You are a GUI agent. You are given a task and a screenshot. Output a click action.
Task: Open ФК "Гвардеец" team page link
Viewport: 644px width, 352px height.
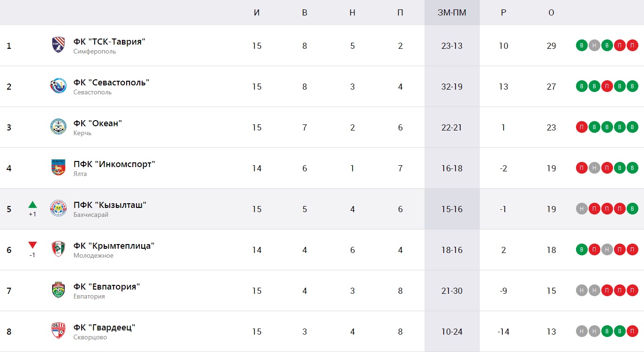[x=104, y=328]
